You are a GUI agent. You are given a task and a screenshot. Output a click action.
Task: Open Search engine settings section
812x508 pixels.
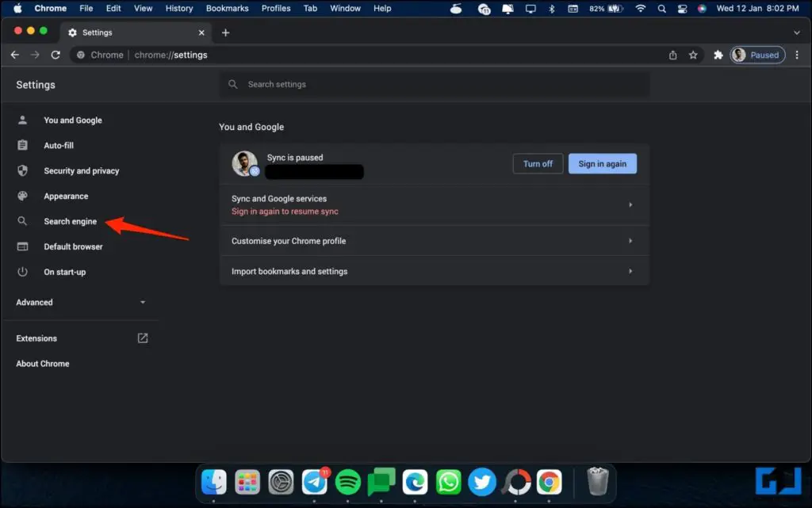click(70, 221)
